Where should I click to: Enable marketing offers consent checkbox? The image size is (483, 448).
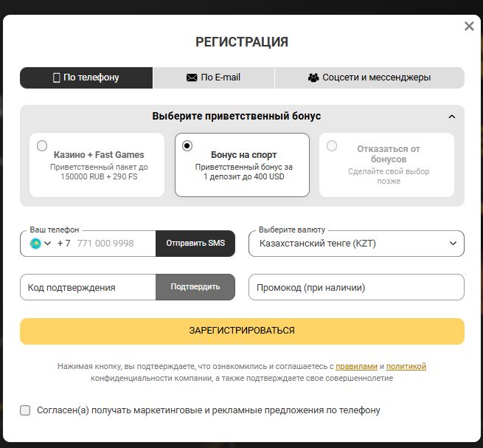(x=25, y=410)
